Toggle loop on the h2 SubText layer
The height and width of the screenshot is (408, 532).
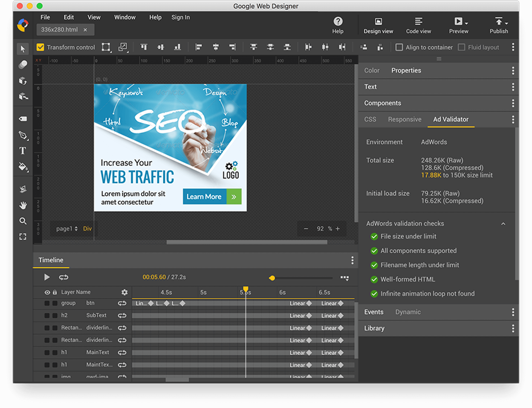pos(122,316)
